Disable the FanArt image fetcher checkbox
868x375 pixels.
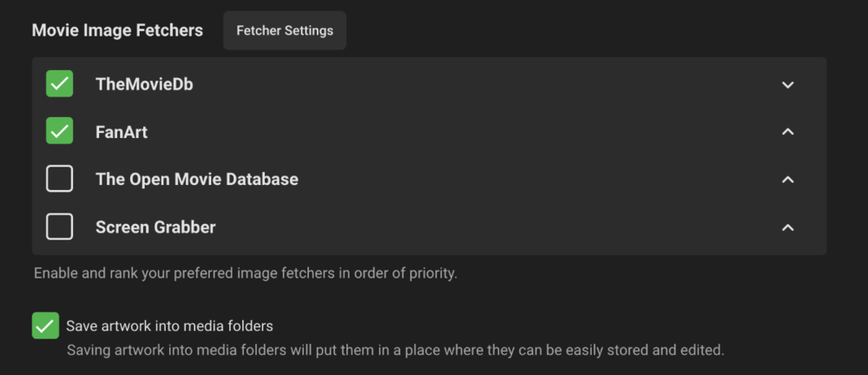59,132
